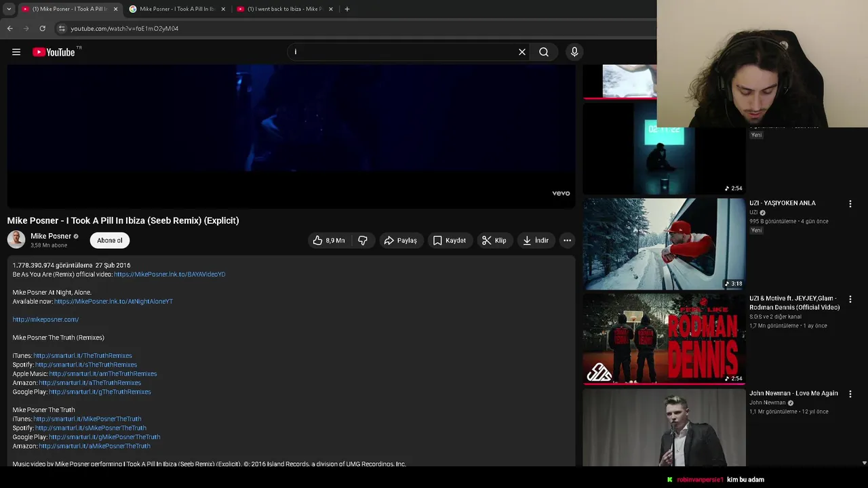Close the 'I went back to Ibiza' tab

click(x=331, y=9)
